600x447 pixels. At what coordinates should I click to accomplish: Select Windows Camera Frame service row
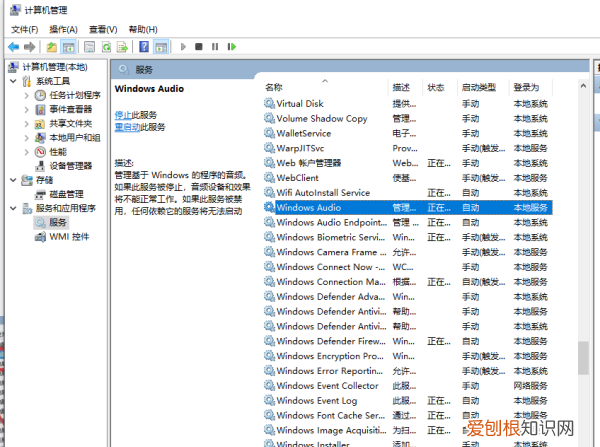tap(408, 252)
